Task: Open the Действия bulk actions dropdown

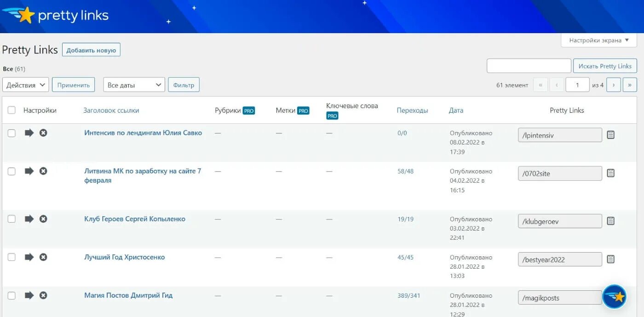Action: 25,85
